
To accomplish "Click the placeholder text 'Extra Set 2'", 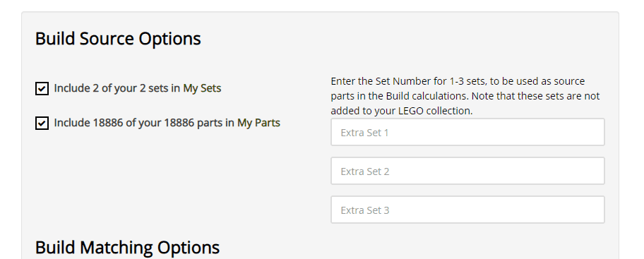I will 364,171.
